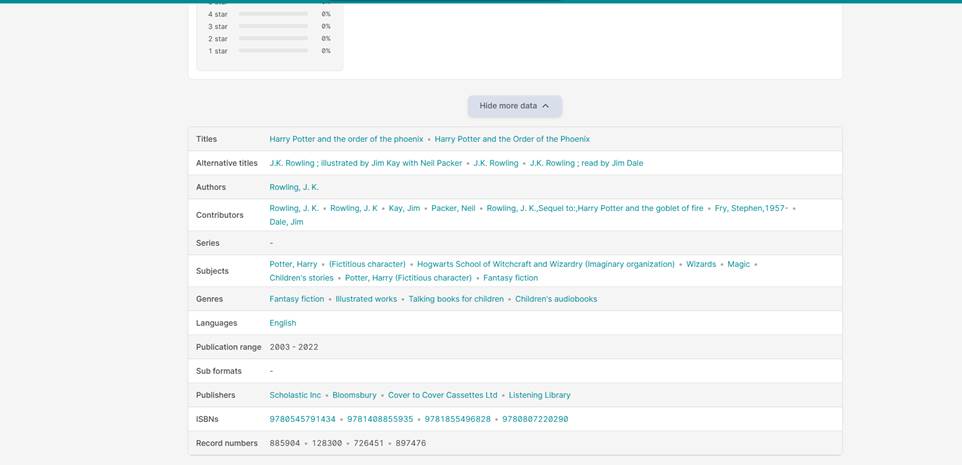Viewport: 962px width, 465px height.
Task: Click the chevron icon on Hide more data
Action: coord(545,106)
